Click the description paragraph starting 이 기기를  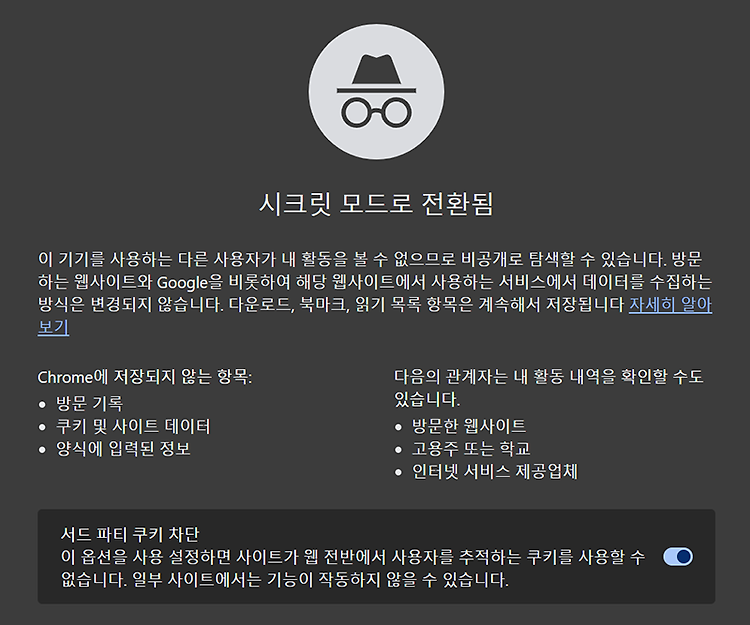coord(375,293)
